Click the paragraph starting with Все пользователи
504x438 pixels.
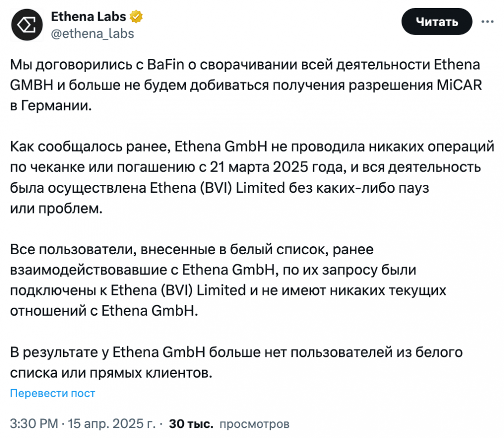point(228,280)
